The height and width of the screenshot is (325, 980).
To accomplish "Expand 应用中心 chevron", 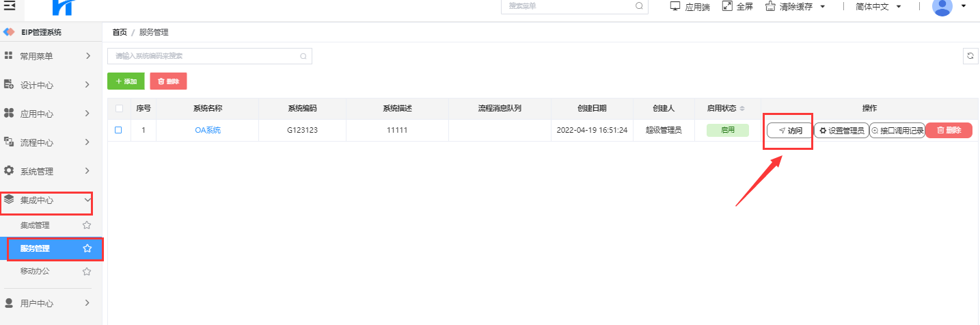I will tap(88, 114).
